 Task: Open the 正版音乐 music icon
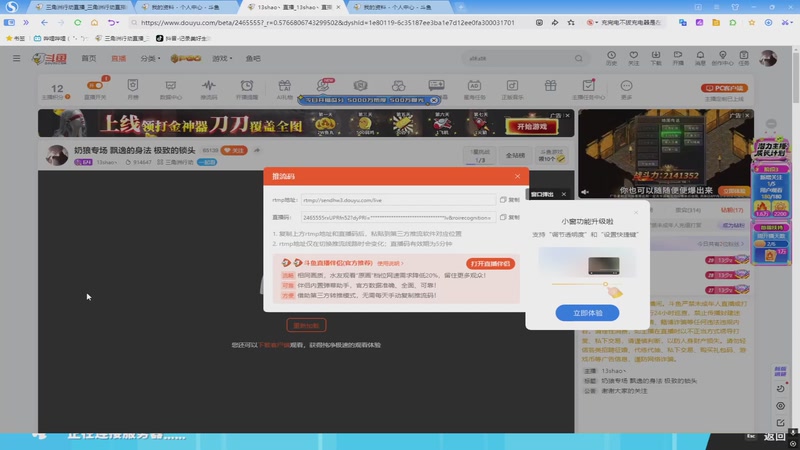(512, 89)
